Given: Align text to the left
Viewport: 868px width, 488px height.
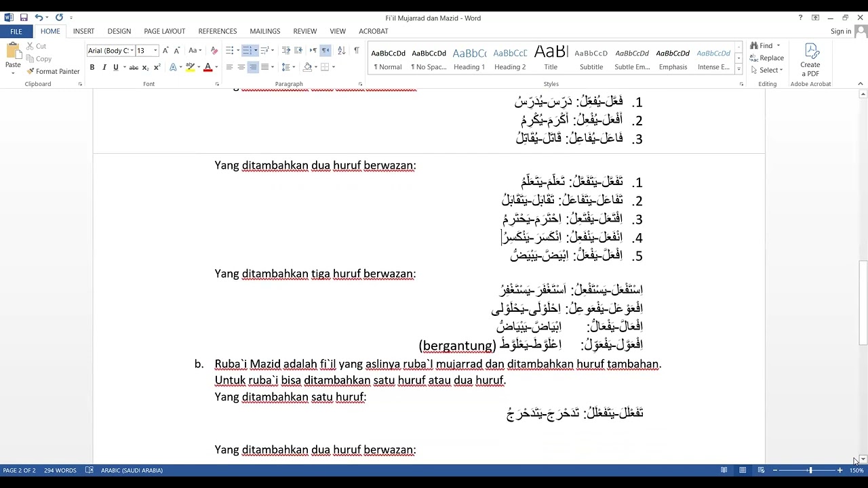Looking at the screenshot, I should click(229, 67).
